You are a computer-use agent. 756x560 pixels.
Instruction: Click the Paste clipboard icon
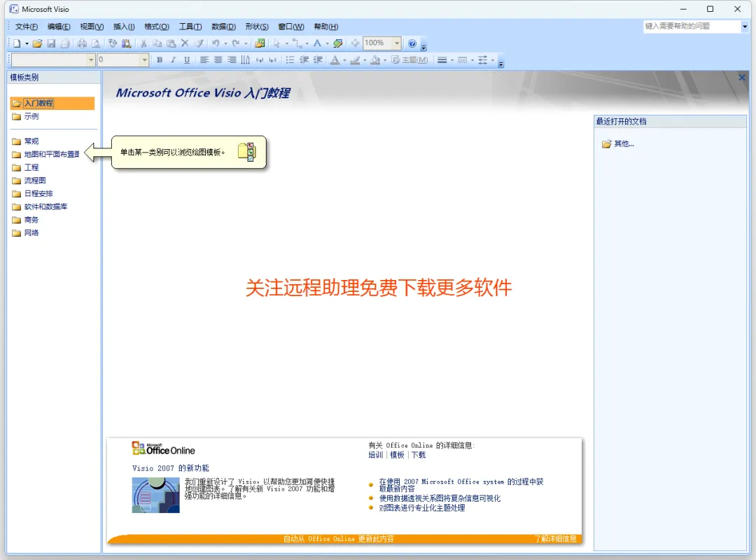click(171, 43)
